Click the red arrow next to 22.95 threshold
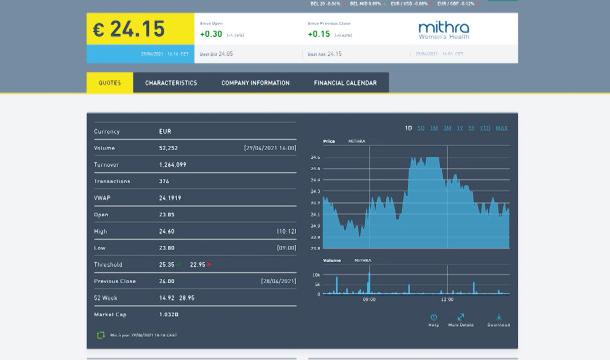610x360 pixels. tap(210, 265)
